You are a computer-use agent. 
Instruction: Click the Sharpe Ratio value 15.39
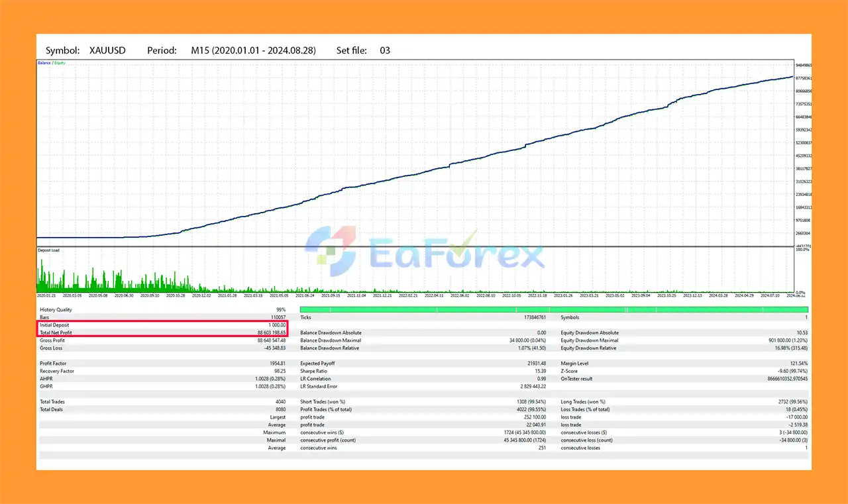point(540,371)
